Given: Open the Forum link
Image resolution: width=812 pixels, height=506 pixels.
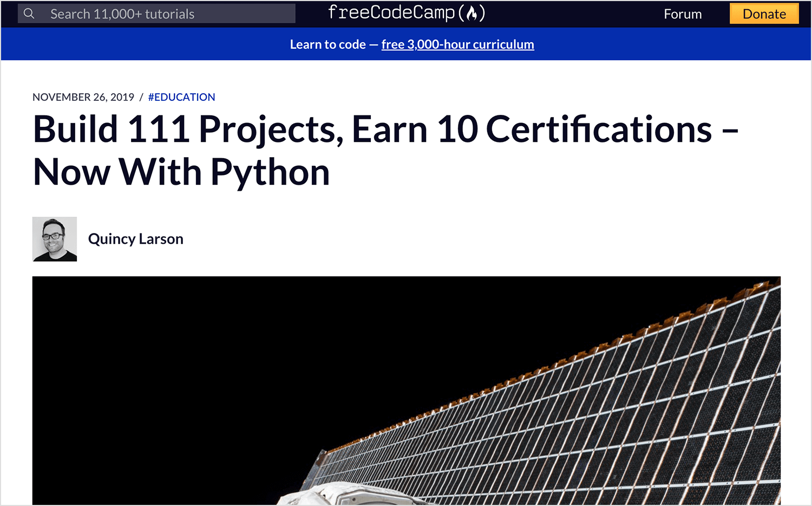Looking at the screenshot, I should [x=683, y=14].
